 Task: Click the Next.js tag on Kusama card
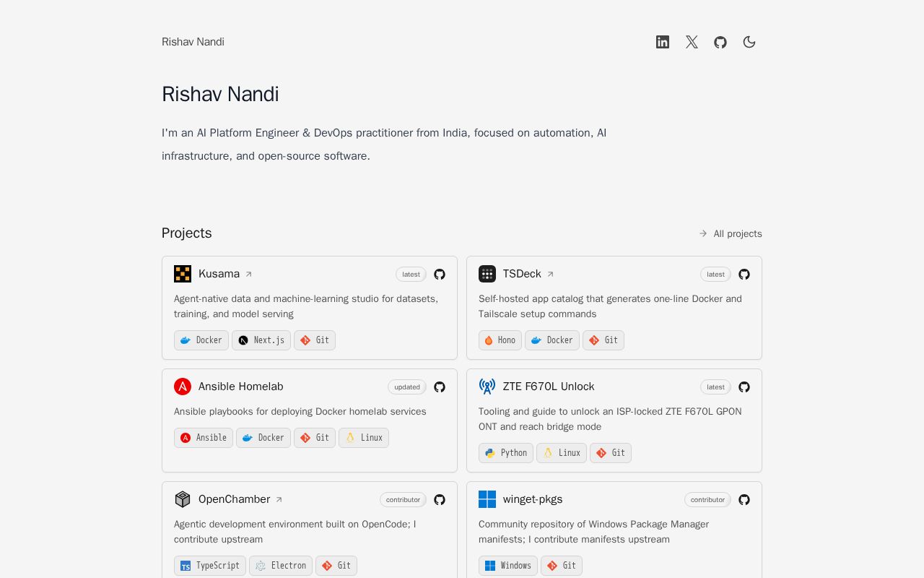point(261,340)
